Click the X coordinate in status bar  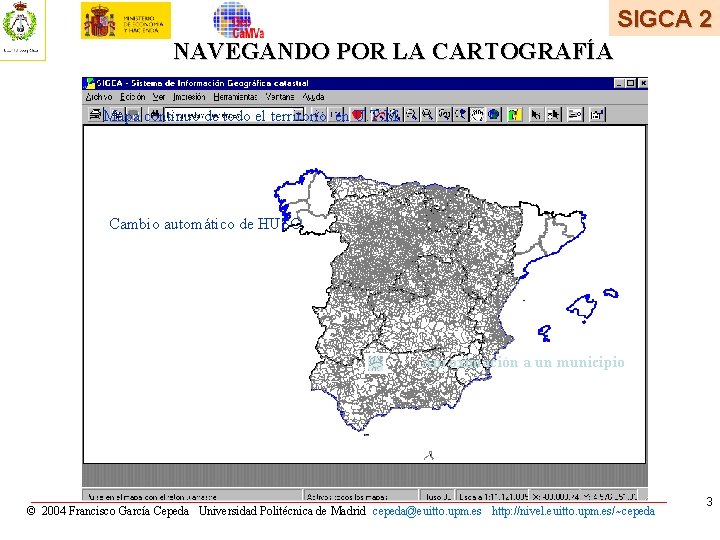coord(556,496)
